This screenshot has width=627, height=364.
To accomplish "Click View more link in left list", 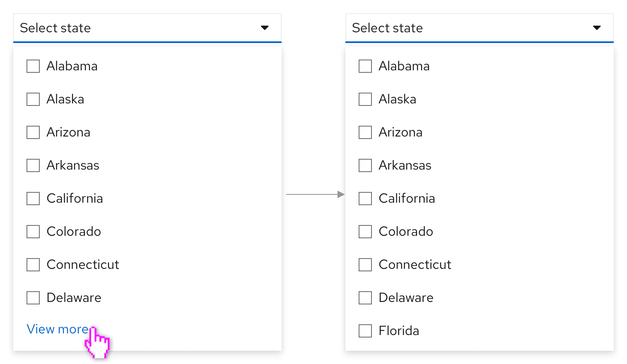I will (58, 329).
